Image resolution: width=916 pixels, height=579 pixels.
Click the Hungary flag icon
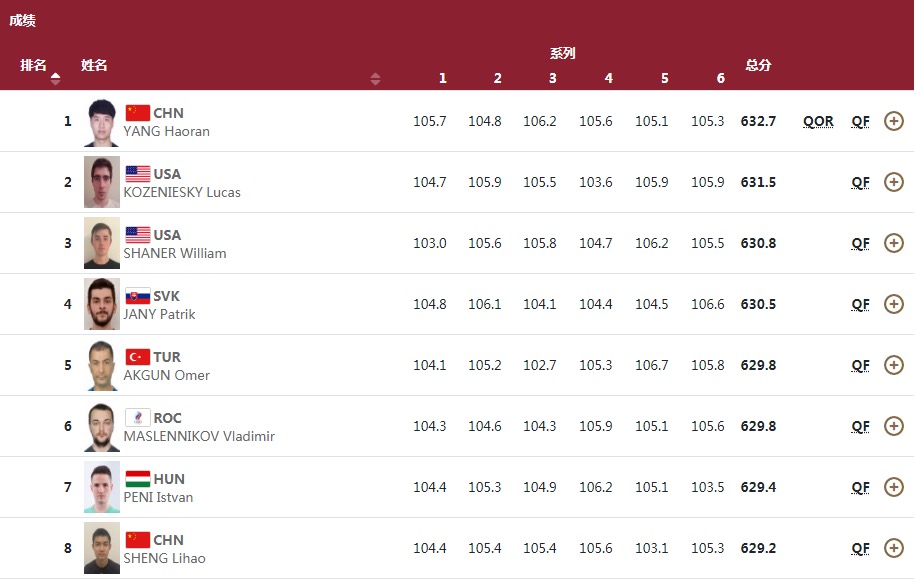[x=137, y=479]
